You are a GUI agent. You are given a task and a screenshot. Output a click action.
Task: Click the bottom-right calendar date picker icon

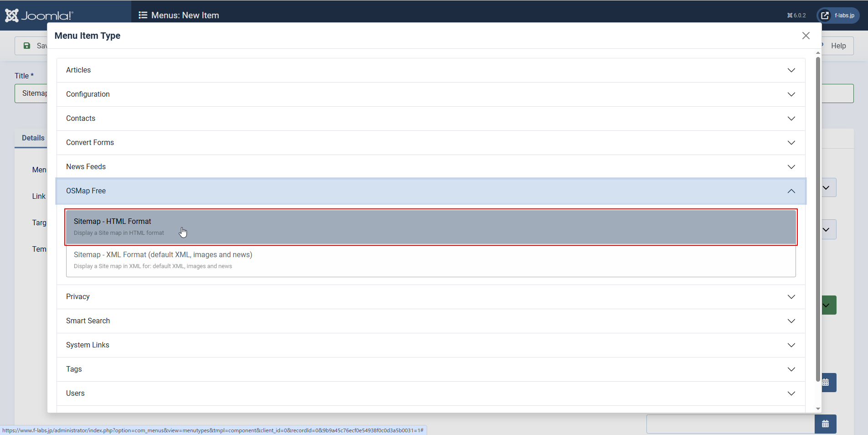click(825, 424)
